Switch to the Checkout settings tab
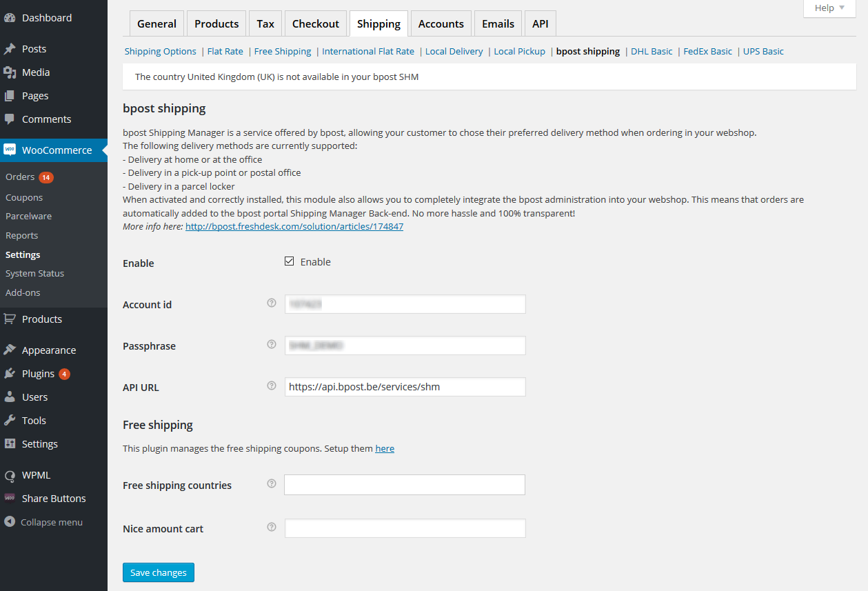868x591 pixels. tap(315, 23)
